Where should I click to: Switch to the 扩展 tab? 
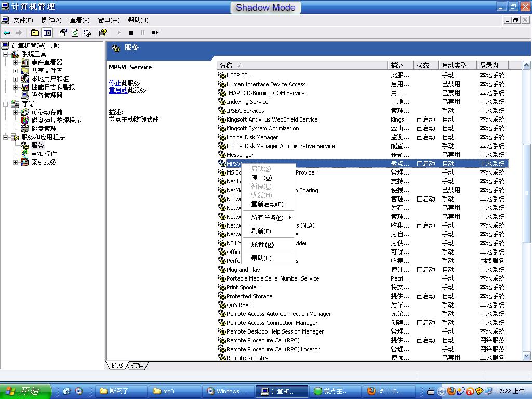coord(117,365)
